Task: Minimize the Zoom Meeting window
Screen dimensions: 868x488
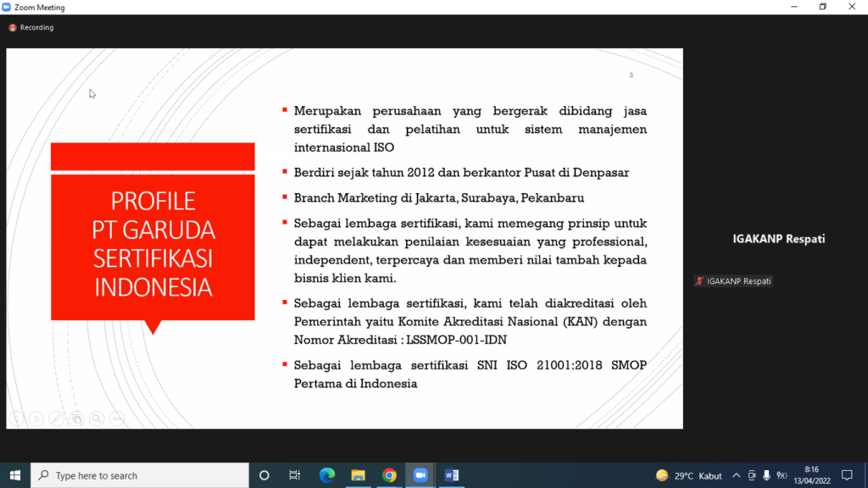Action: pyautogui.click(x=794, y=7)
